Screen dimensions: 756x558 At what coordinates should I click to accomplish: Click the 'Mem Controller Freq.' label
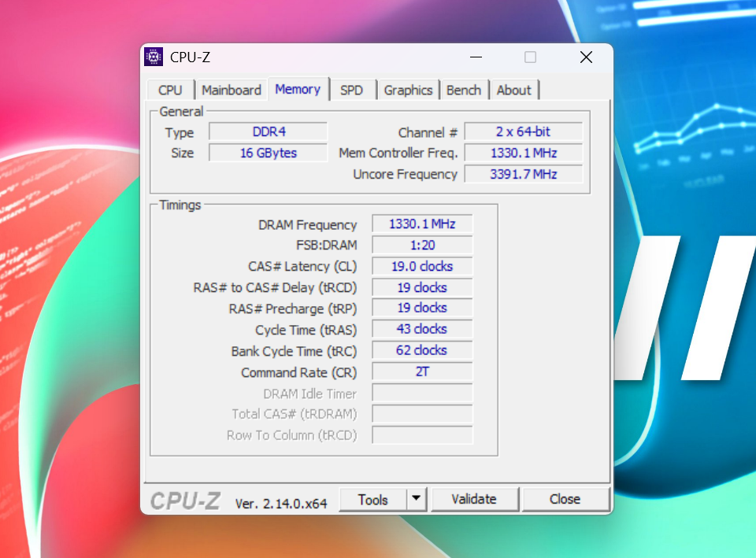pyautogui.click(x=398, y=153)
